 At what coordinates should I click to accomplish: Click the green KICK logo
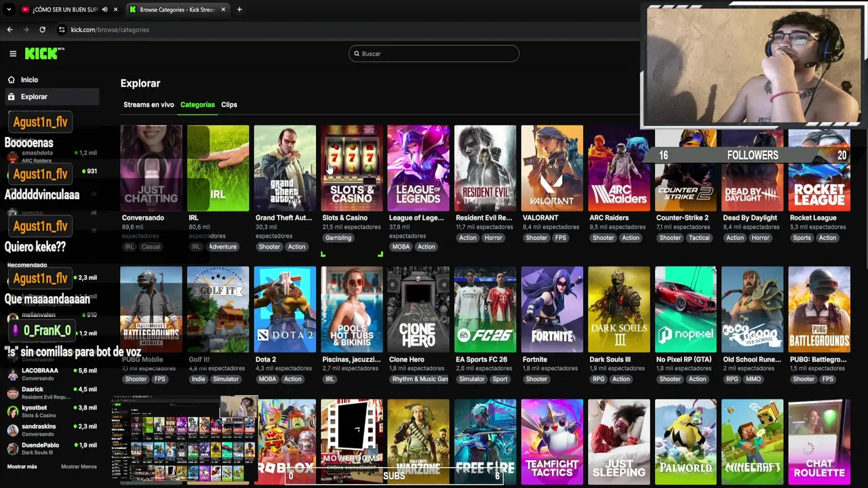[x=44, y=54]
